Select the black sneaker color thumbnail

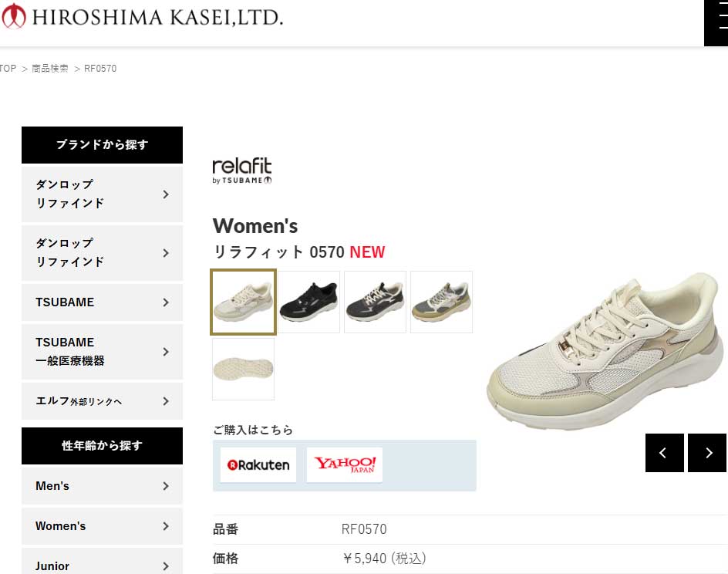tap(309, 302)
